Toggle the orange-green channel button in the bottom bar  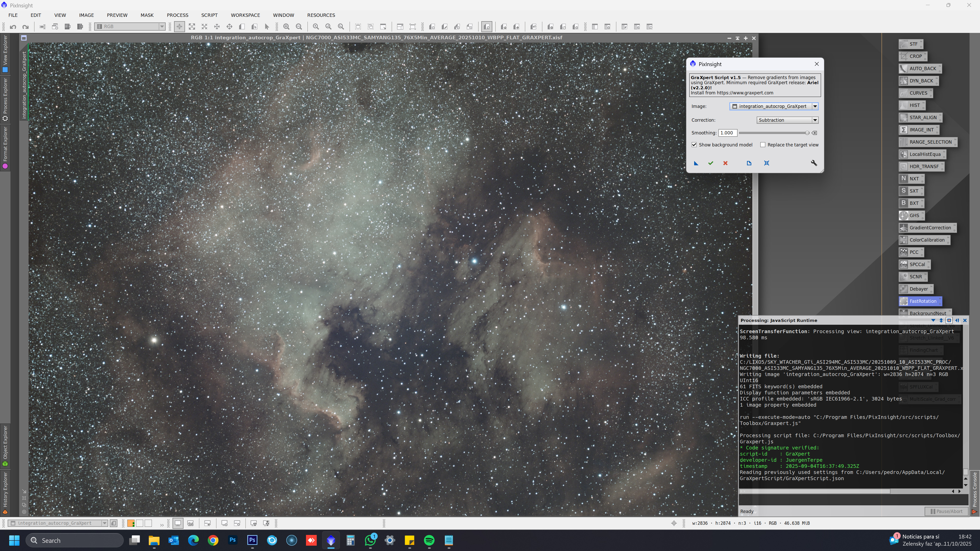pyautogui.click(x=130, y=523)
